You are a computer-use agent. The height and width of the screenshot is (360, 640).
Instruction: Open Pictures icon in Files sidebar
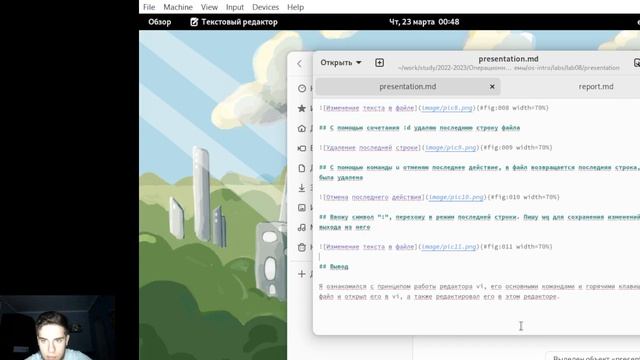click(302, 207)
